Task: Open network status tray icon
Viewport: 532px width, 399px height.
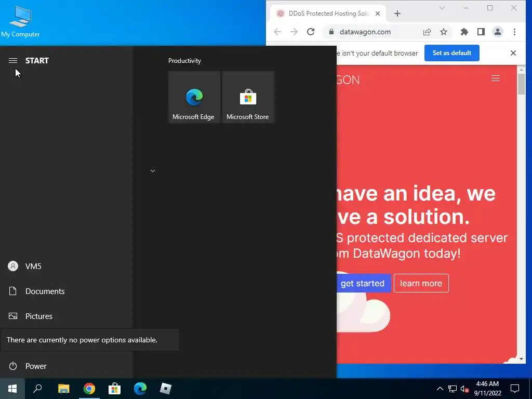Action: pos(453,389)
